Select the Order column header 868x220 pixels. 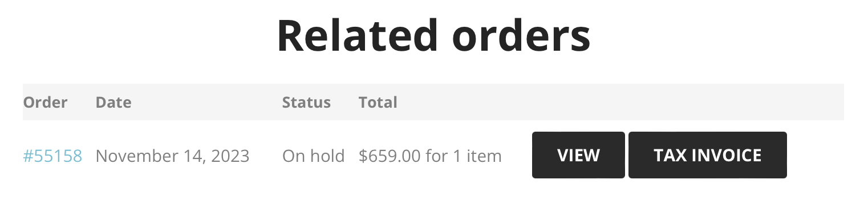coord(45,103)
